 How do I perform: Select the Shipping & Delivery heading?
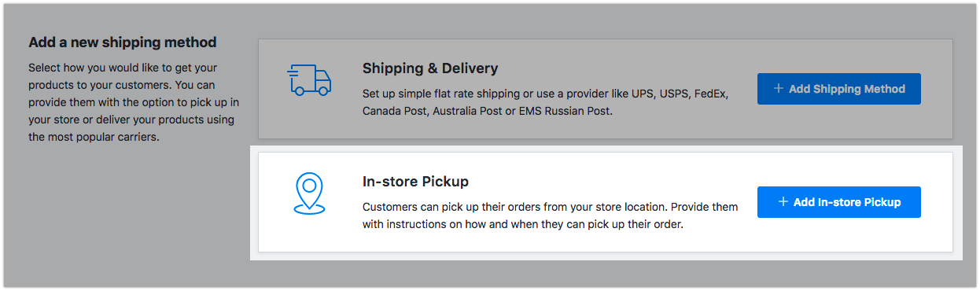[x=430, y=68]
